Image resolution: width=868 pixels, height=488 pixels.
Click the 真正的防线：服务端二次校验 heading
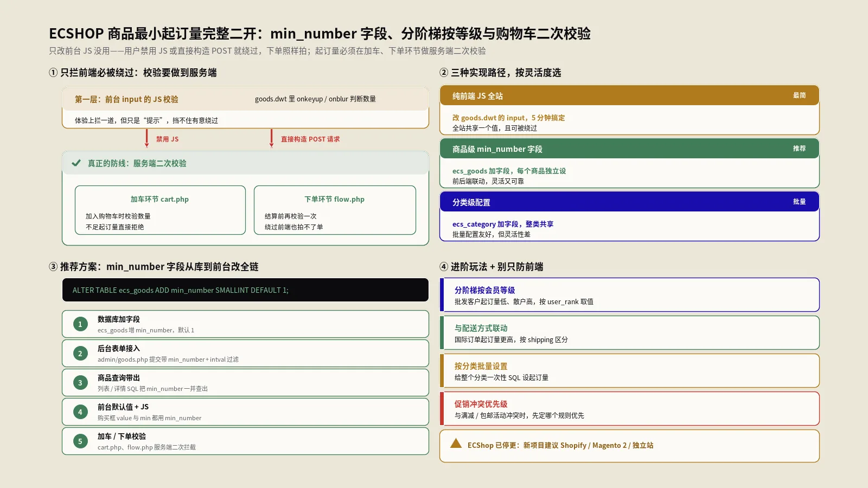point(137,163)
